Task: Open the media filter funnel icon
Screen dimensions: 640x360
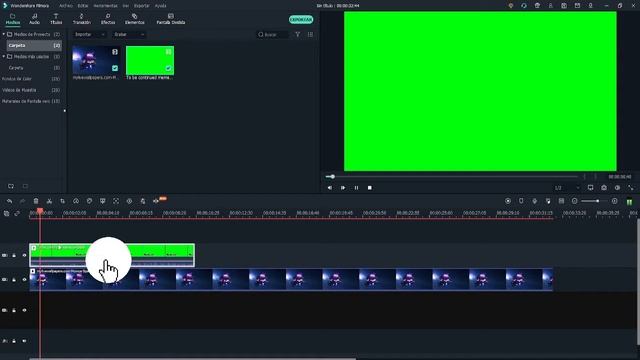Action: [x=298, y=35]
